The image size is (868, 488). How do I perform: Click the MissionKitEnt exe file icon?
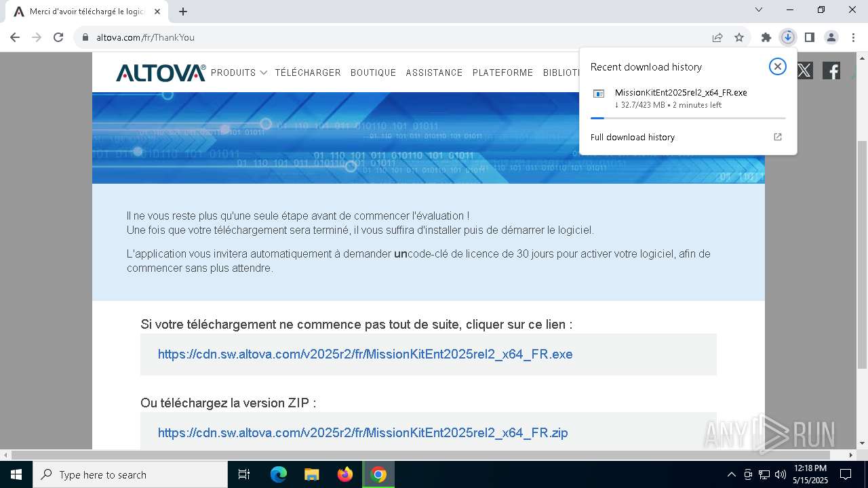(x=599, y=94)
